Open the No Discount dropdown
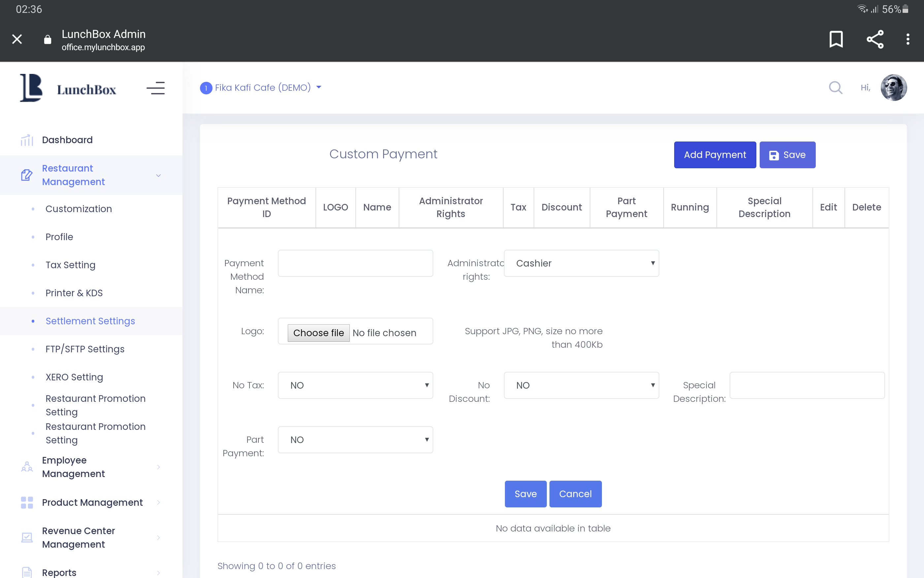Image resolution: width=924 pixels, height=578 pixels. tap(581, 385)
